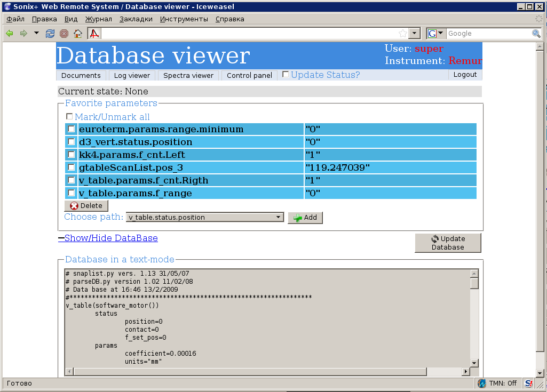Click the TMN: Off status bar icon
The width and height of the screenshot is (547, 392).
point(482,383)
